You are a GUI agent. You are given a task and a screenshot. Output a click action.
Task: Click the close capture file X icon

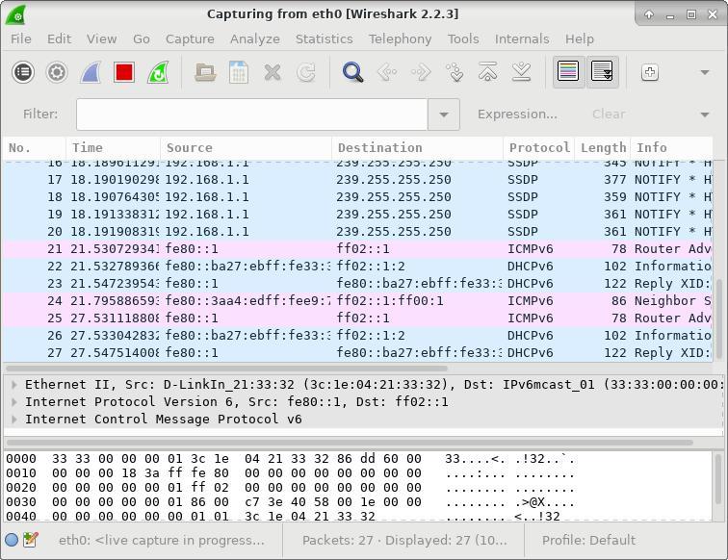click(x=273, y=72)
